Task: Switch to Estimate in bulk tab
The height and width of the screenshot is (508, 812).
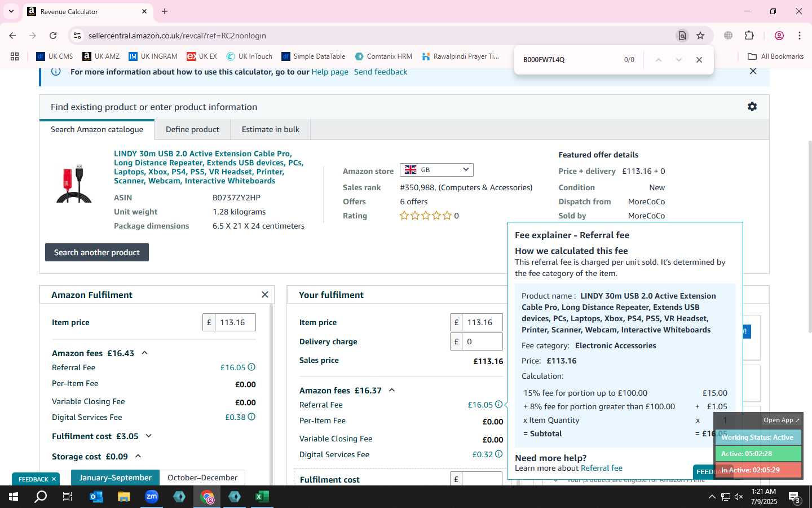Action: pyautogui.click(x=271, y=129)
